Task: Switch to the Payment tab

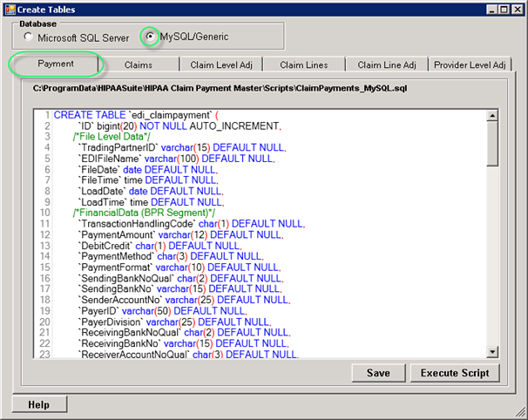Action: click(56, 64)
